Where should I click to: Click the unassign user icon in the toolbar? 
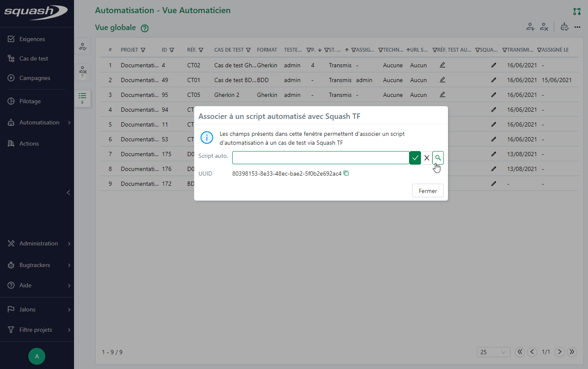click(544, 26)
